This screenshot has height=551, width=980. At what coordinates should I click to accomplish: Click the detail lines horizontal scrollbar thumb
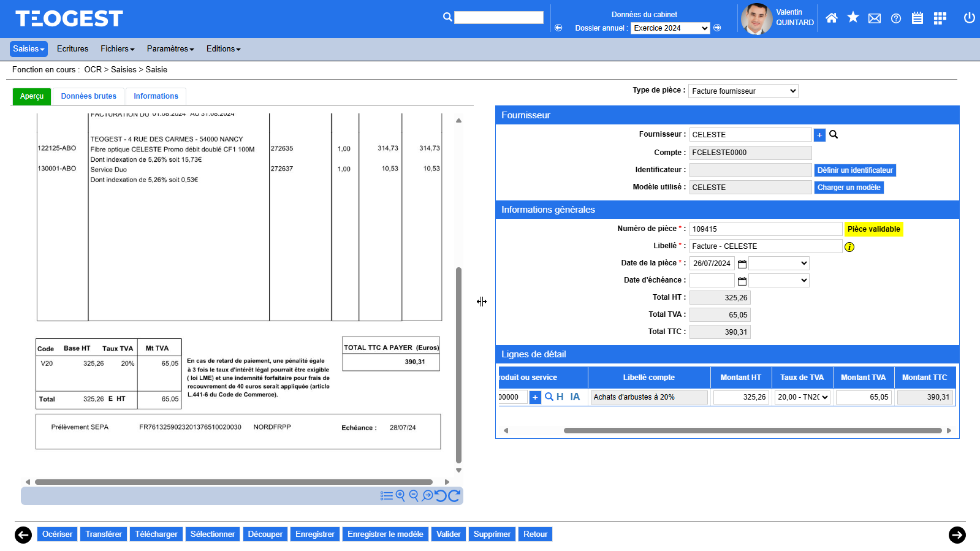(753, 430)
